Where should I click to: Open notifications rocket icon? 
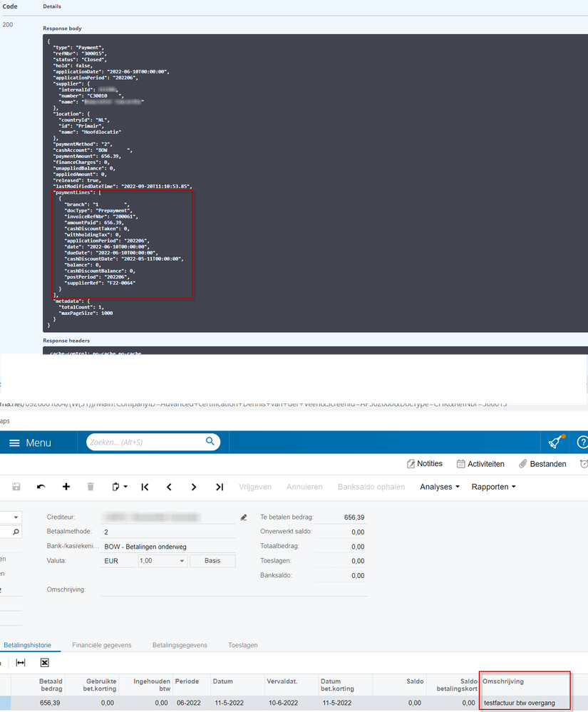557,441
